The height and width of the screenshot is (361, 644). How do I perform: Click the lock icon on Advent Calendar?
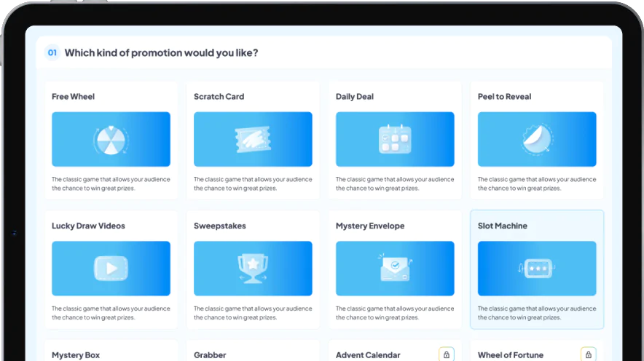point(446,354)
